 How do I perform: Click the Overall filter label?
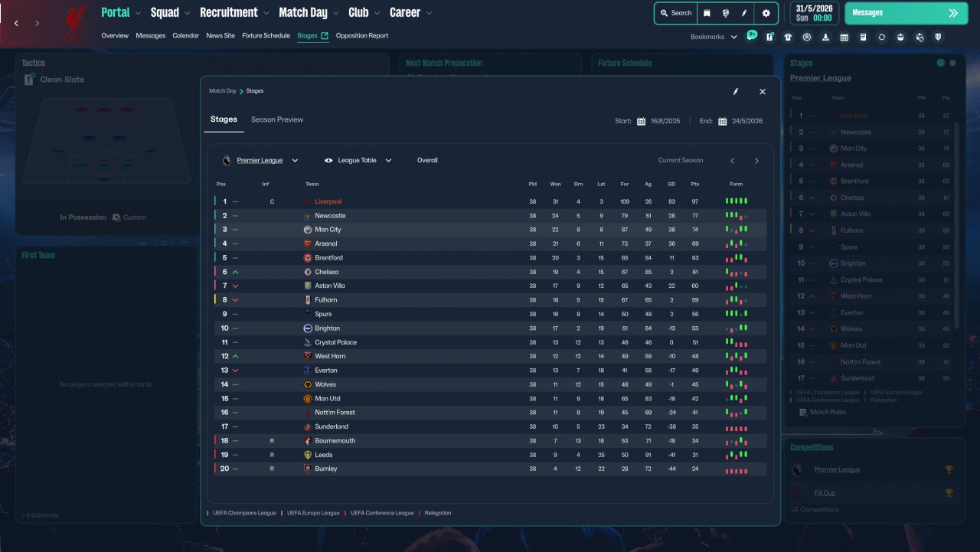tap(427, 161)
